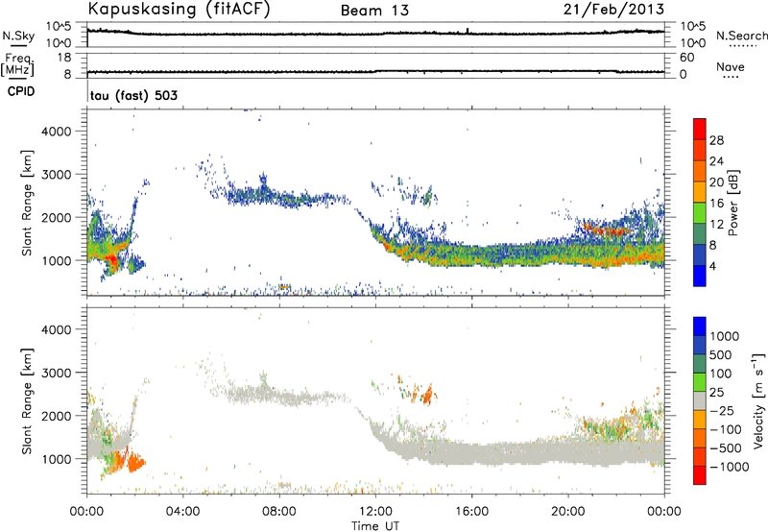Click the 'Power [dB]' colorbar title

pyautogui.click(x=732, y=203)
